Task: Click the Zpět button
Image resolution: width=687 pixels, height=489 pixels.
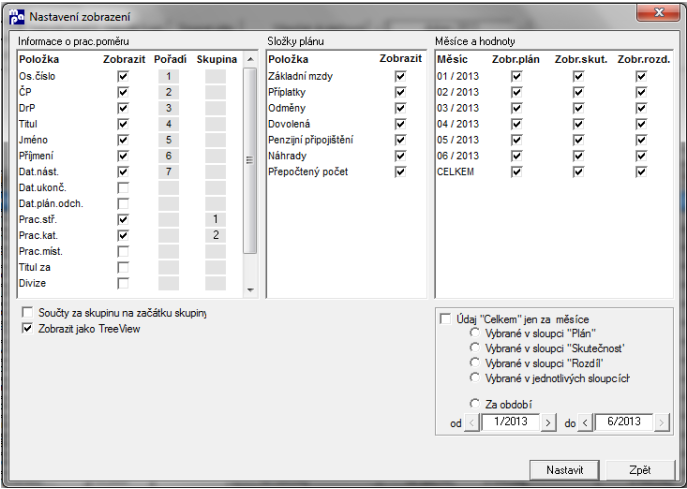Action: click(x=640, y=470)
